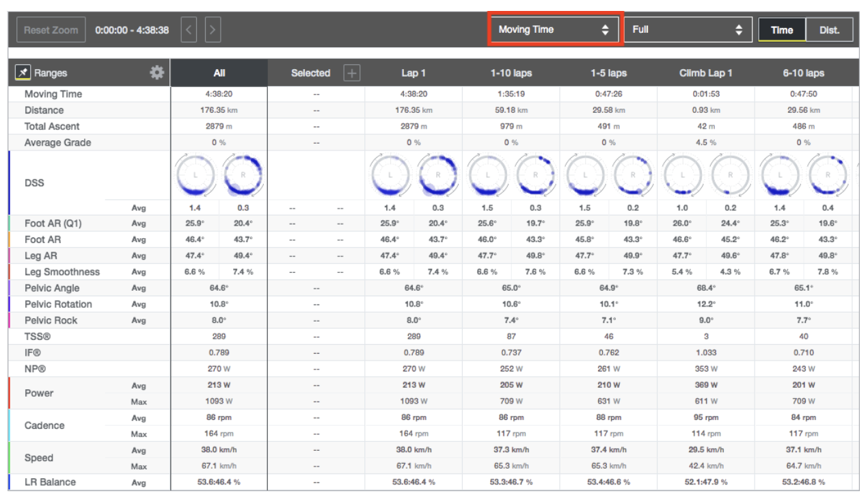Go to previous range with left arrow
Image resolution: width=868 pixels, height=498 pixels.
(189, 30)
